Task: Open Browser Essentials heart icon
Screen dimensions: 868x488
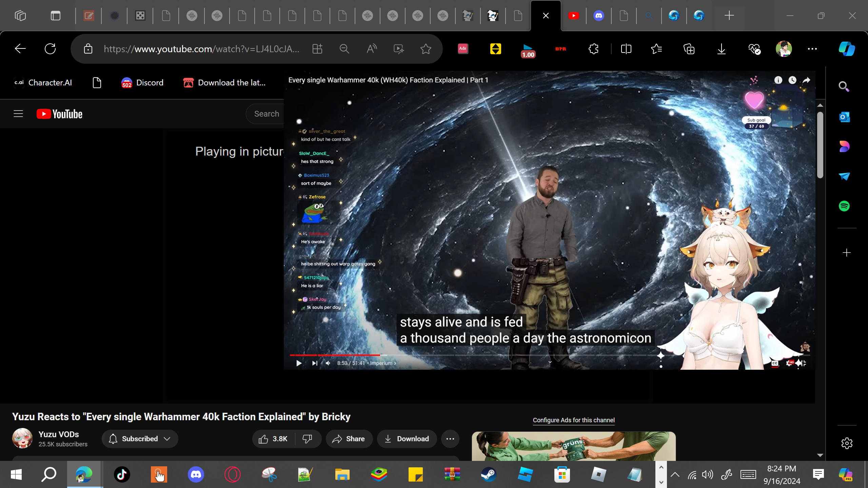Action: click(754, 49)
